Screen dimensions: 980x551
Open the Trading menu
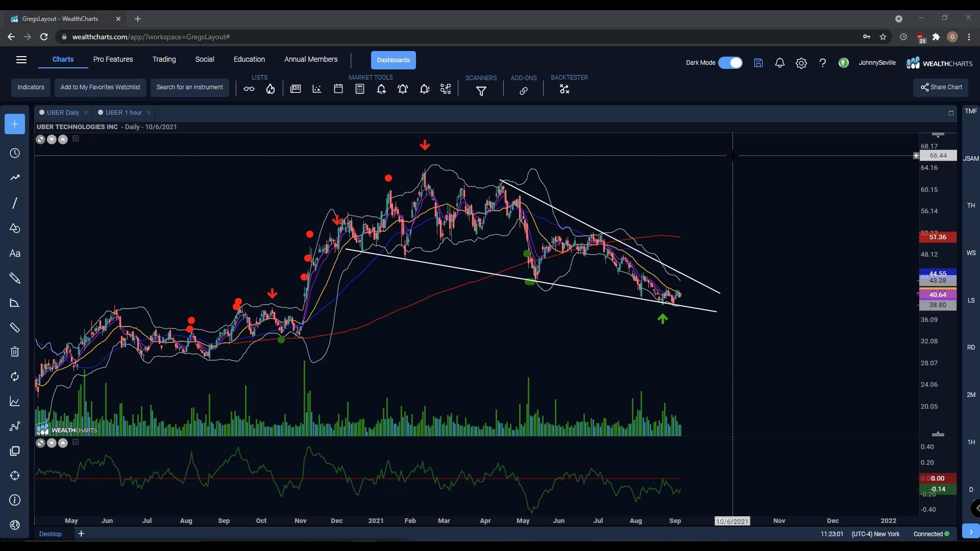click(164, 59)
